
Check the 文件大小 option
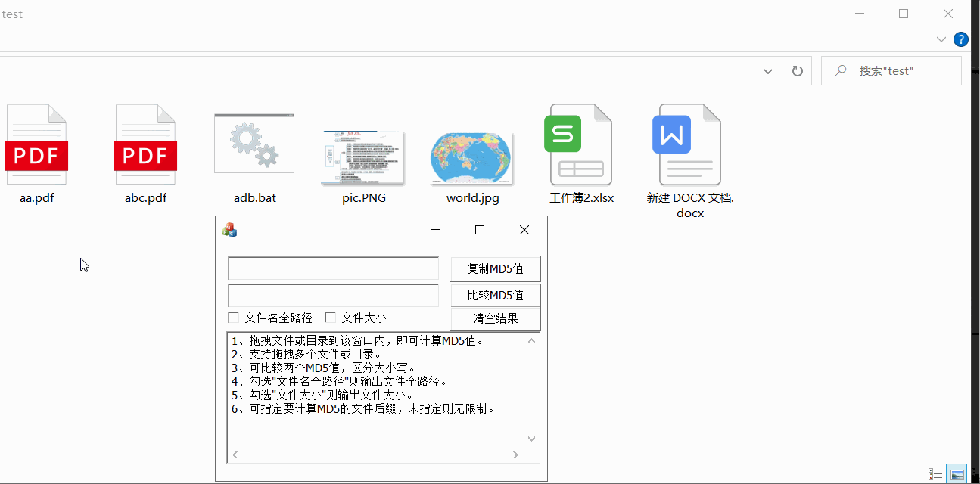pos(331,317)
